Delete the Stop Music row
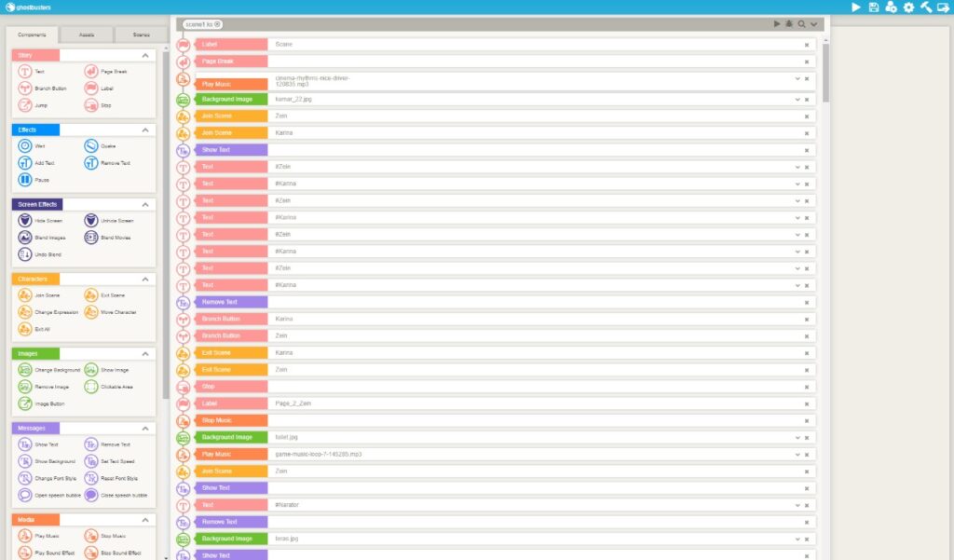954x560 pixels. point(807,420)
